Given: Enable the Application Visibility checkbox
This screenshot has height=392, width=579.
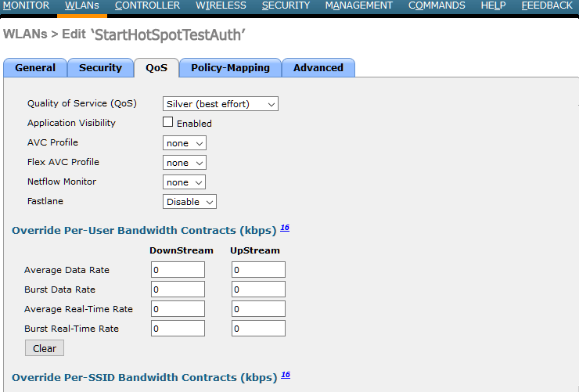Looking at the screenshot, I should [167, 122].
